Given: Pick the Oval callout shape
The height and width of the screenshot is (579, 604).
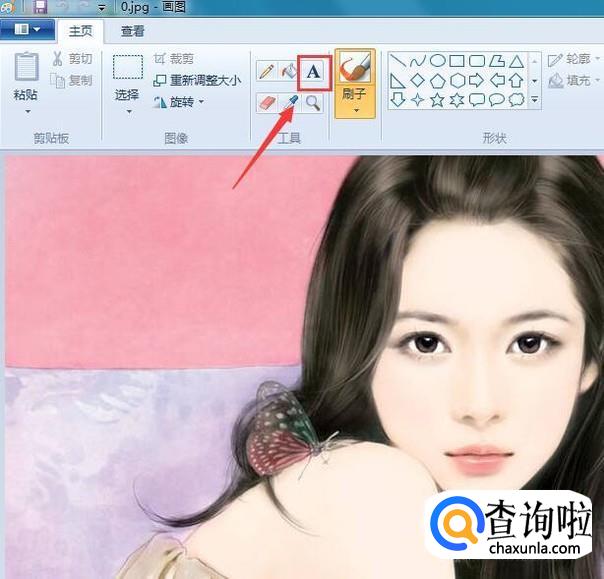Looking at the screenshot, I should point(497,100).
